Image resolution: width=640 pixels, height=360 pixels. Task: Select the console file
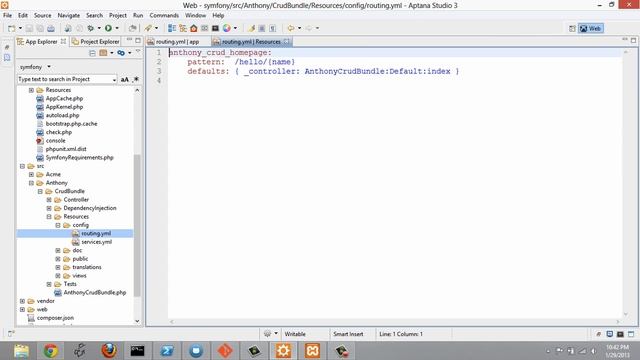tap(56, 140)
